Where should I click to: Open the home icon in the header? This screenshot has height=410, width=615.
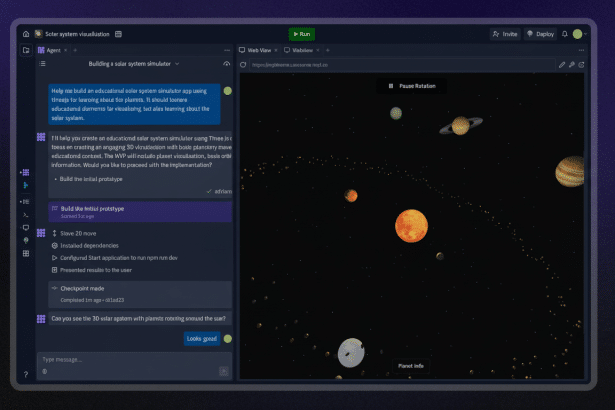pyautogui.click(x=26, y=34)
